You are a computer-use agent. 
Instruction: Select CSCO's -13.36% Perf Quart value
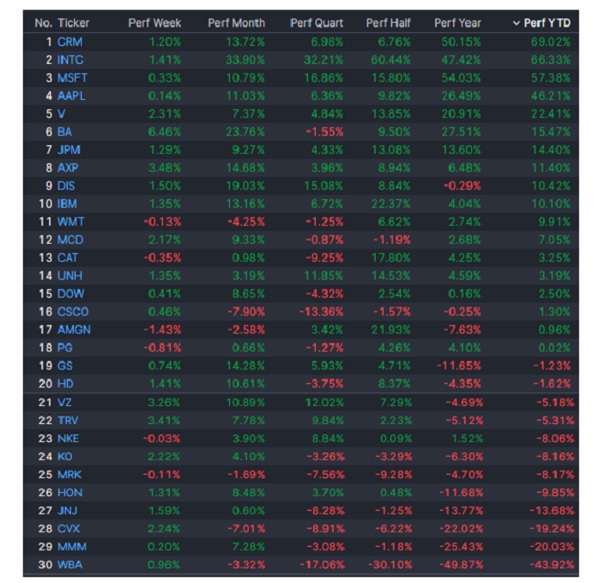321,311
